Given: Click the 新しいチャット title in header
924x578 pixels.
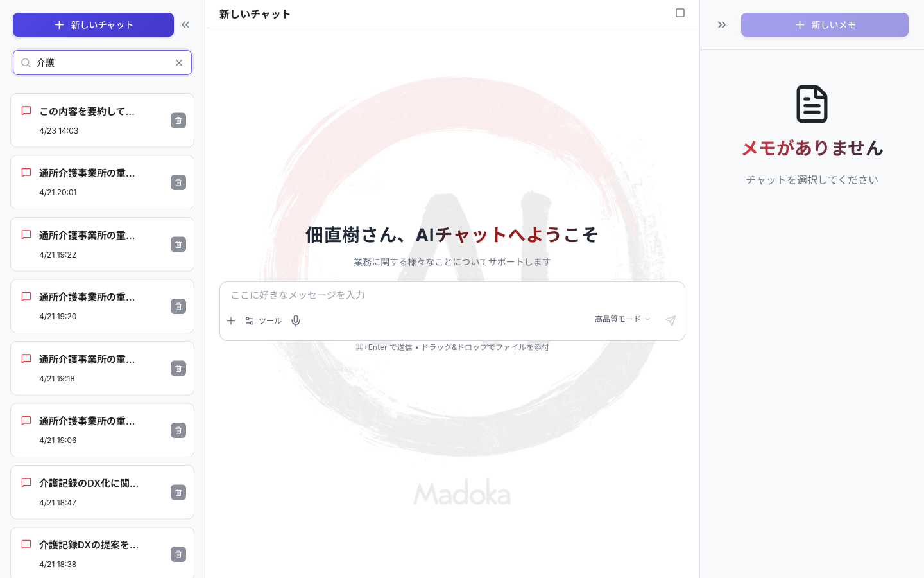Looking at the screenshot, I should [255, 14].
